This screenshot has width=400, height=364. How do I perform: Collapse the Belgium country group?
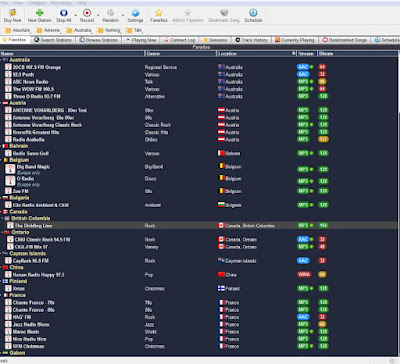click(1, 160)
